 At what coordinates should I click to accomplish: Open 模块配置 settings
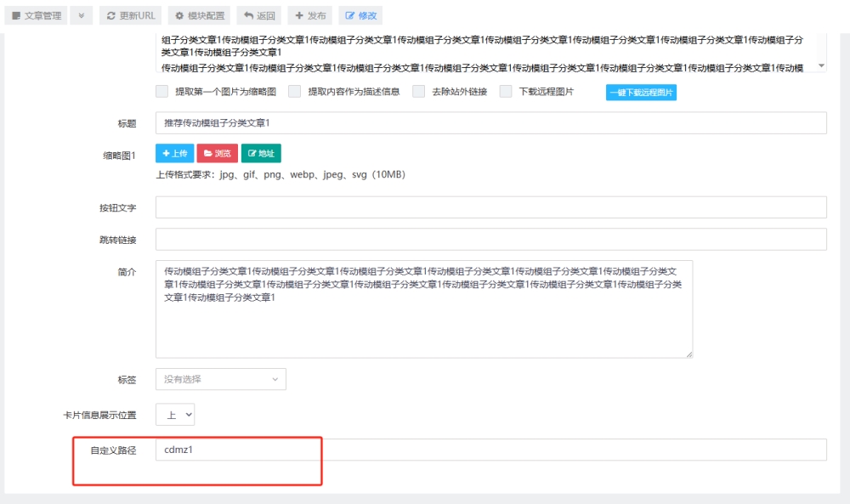click(x=199, y=15)
